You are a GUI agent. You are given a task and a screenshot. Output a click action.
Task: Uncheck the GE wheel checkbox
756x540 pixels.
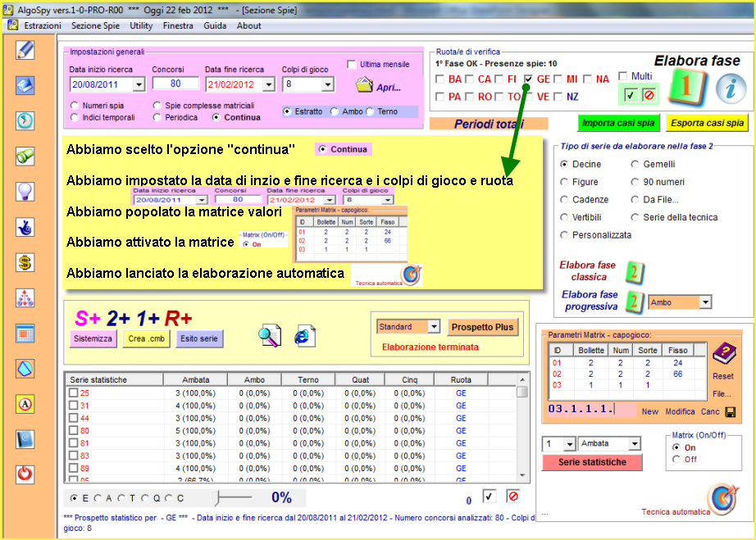[x=528, y=79]
